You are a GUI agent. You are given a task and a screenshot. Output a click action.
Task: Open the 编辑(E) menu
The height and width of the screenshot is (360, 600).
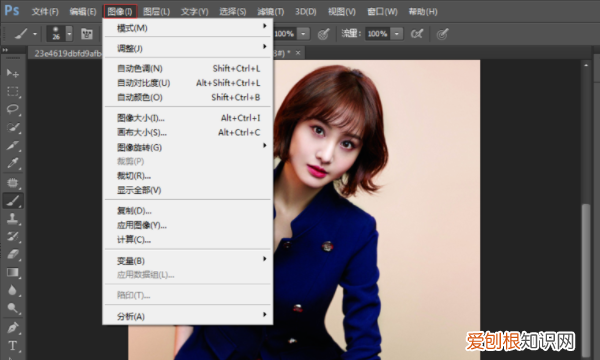[83, 11]
